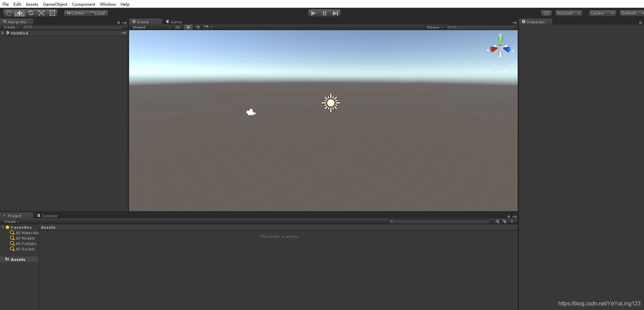Open the Default layout dropdown
This screenshot has width=644, height=310.
pyautogui.click(x=632, y=13)
